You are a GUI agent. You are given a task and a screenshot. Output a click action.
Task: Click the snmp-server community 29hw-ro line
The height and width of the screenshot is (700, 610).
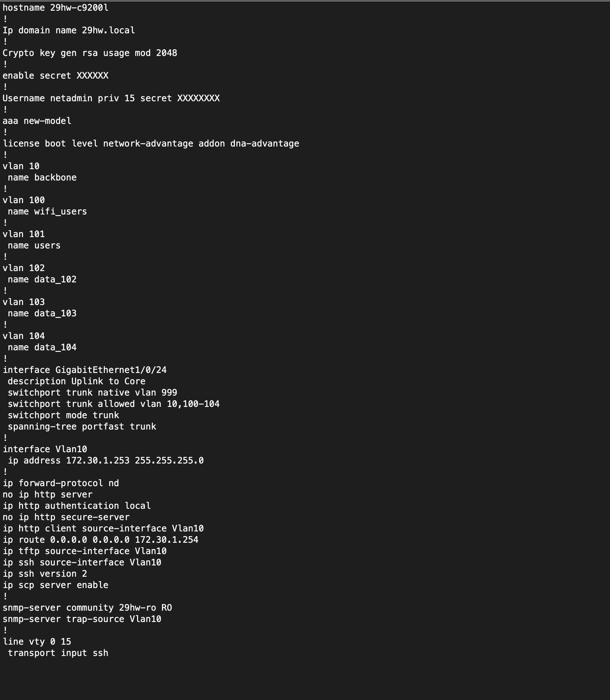pyautogui.click(x=87, y=608)
